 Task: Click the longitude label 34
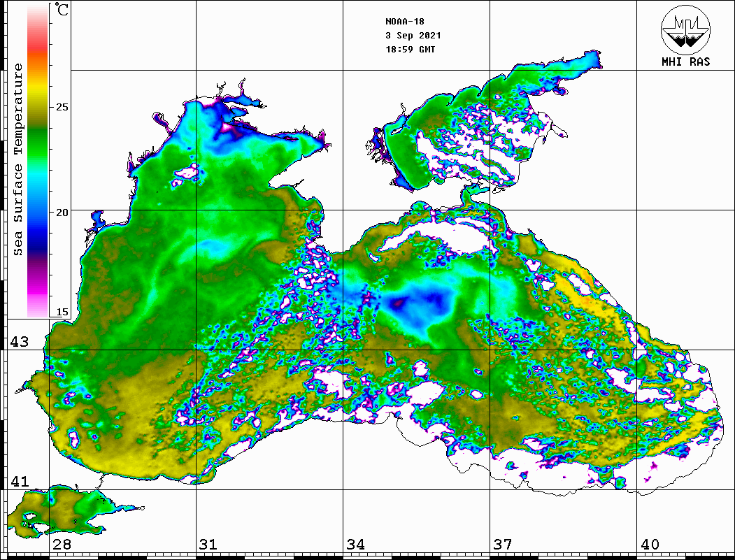[x=355, y=545]
